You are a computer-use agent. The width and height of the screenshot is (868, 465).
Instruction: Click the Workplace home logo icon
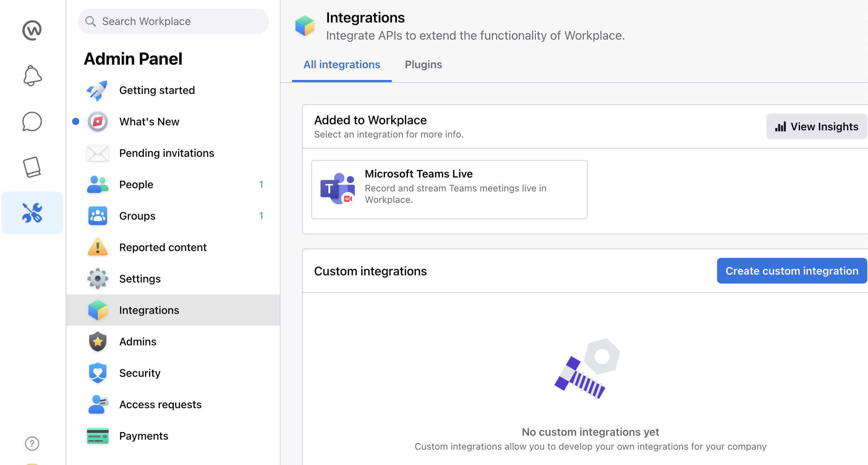(x=32, y=30)
